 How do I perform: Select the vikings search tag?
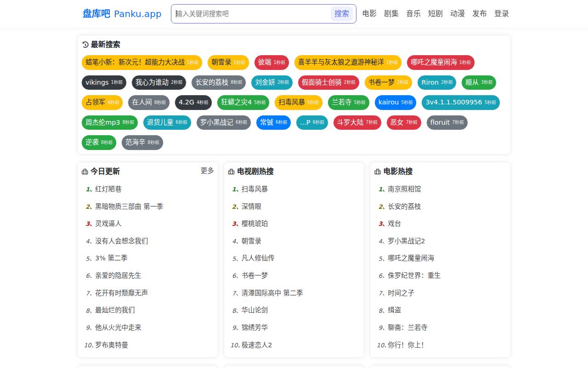pos(104,82)
